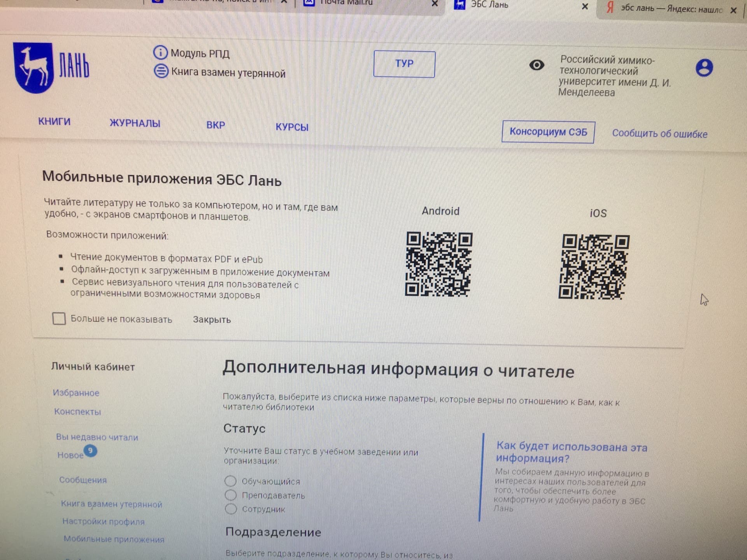The height and width of the screenshot is (560, 747).
Task: Click the info icon beside Модуль РПД
Action: (160, 52)
